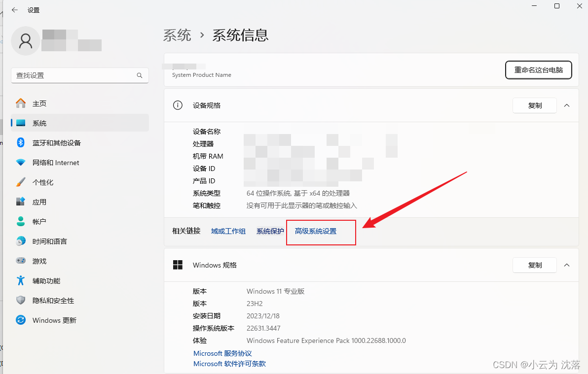Click the 机带 RAM label
The image size is (588, 374).
[x=208, y=156]
